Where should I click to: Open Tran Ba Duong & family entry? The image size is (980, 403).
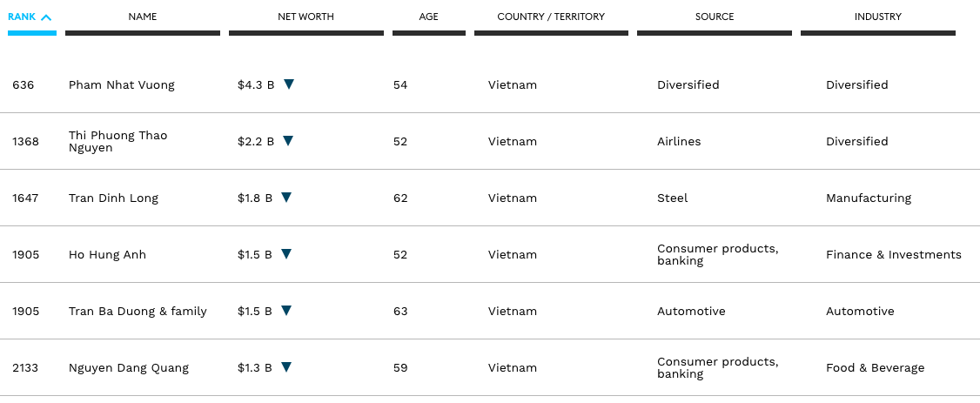pos(138,312)
